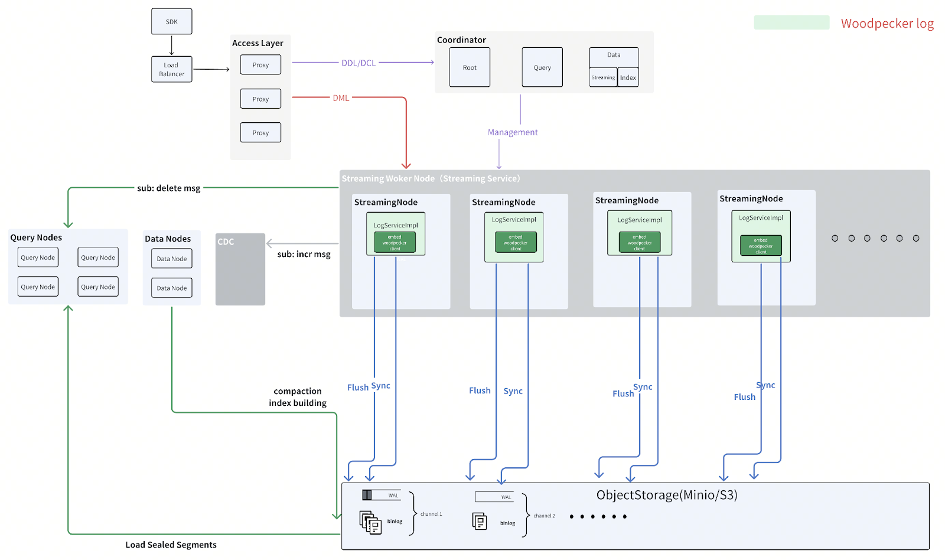The width and height of the screenshot is (945, 560).
Task: Select the Load Balancer box
Action: coord(172,69)
